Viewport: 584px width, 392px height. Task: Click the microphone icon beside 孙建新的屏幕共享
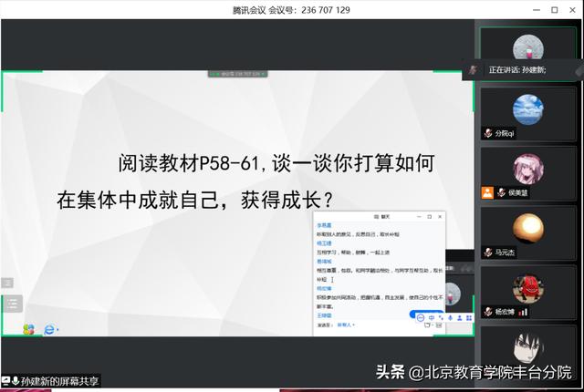click(x=16, y=381)
